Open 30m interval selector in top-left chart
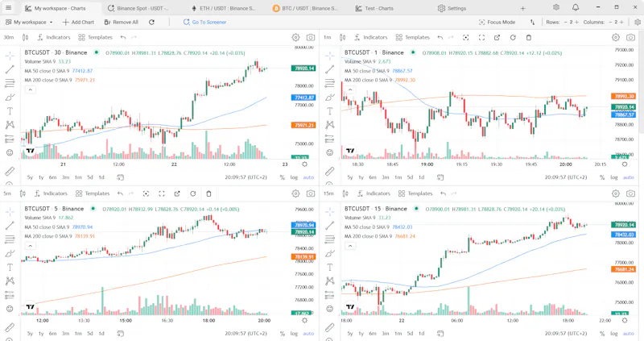The image size is (644, 341). click(x=9, y=37)
